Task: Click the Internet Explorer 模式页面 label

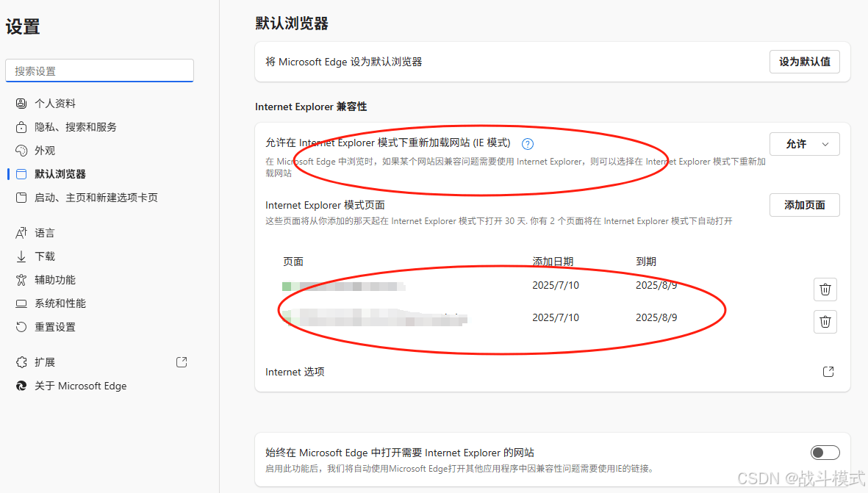Action: tap(325, 205)
